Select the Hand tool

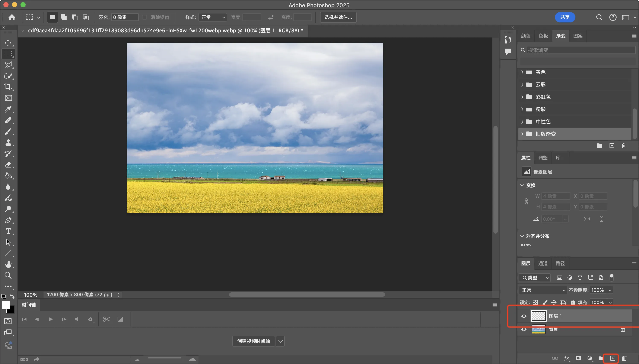(x=8, y=264)
